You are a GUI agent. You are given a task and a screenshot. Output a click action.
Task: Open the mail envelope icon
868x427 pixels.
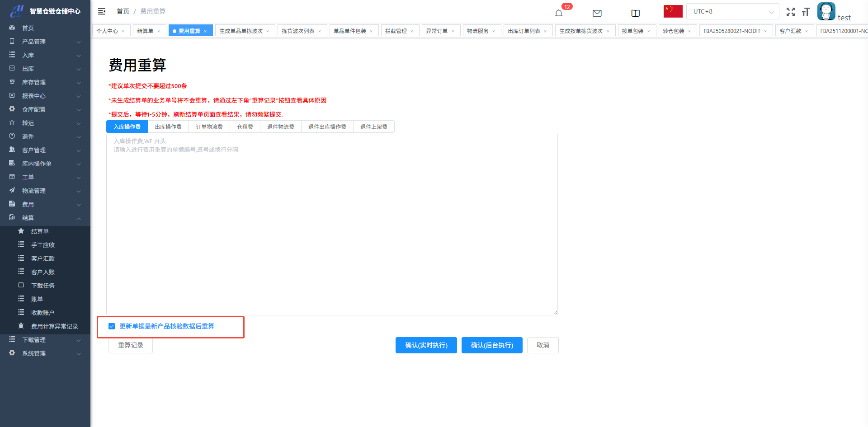(x=597, y=13)
